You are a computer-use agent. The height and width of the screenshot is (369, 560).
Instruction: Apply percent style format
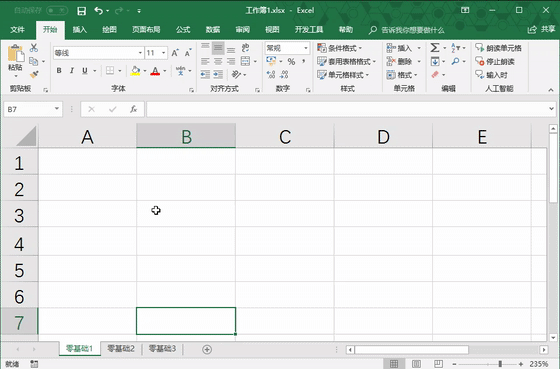(291, 61)
